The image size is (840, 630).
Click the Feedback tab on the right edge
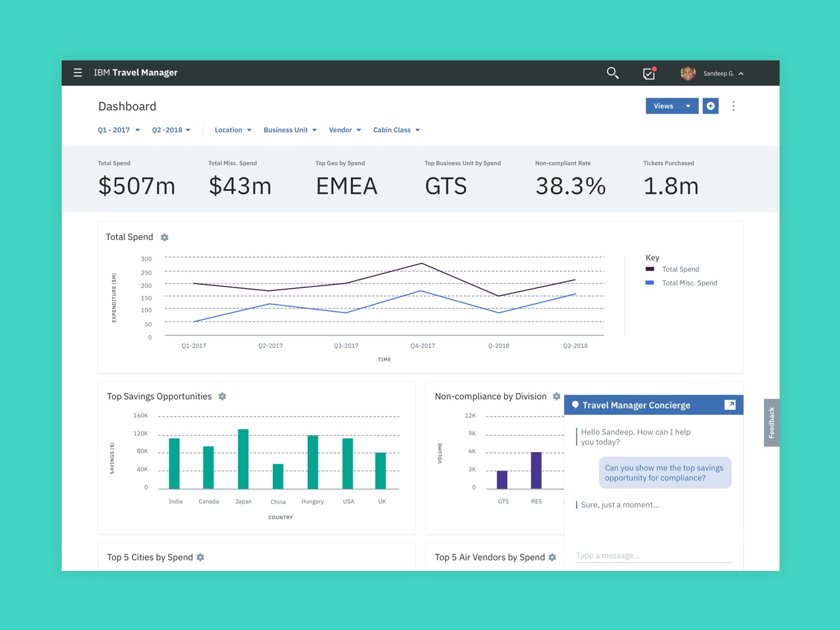coord(771,422)
